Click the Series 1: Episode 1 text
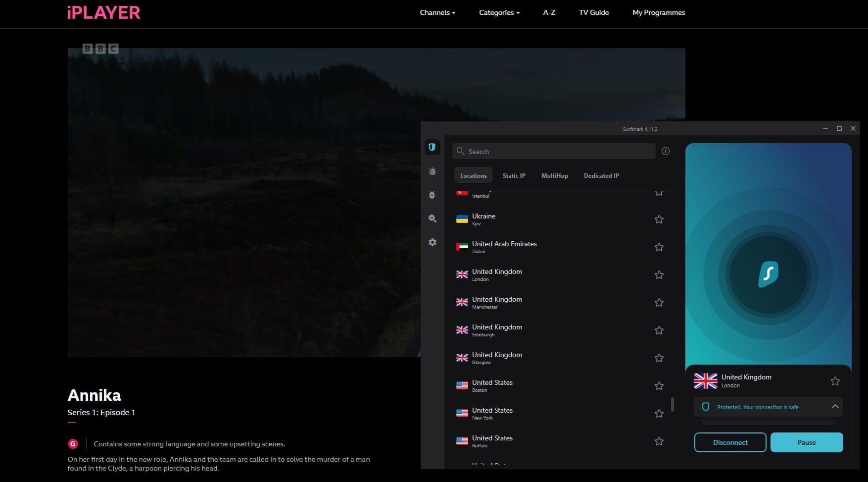Viewport: 868px width, 482px height. [x=101, y=412]
